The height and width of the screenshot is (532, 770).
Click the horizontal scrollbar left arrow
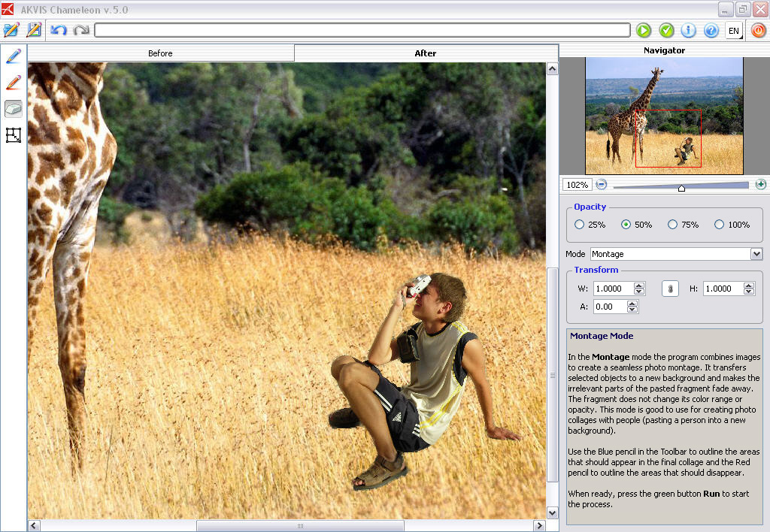coord(33,526)
